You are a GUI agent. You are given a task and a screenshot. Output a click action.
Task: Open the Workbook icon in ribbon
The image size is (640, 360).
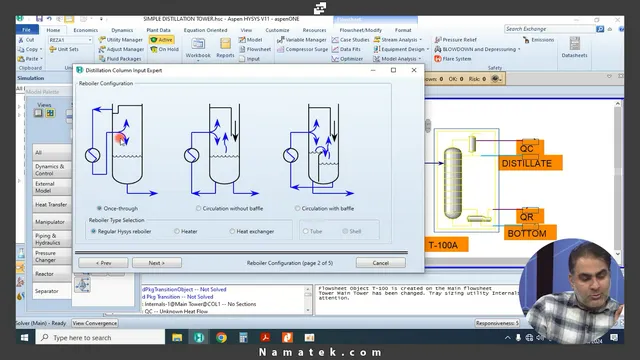pyautogui.click(x=198, y=48)
